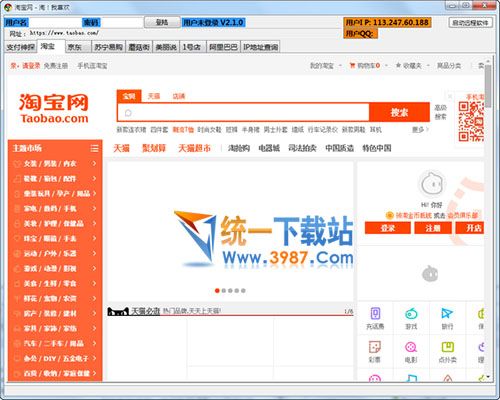The width and height of the screenshot is (500, 400).
Task: Switch to the 苏宁易购 tab
Action: coord(108,47)
